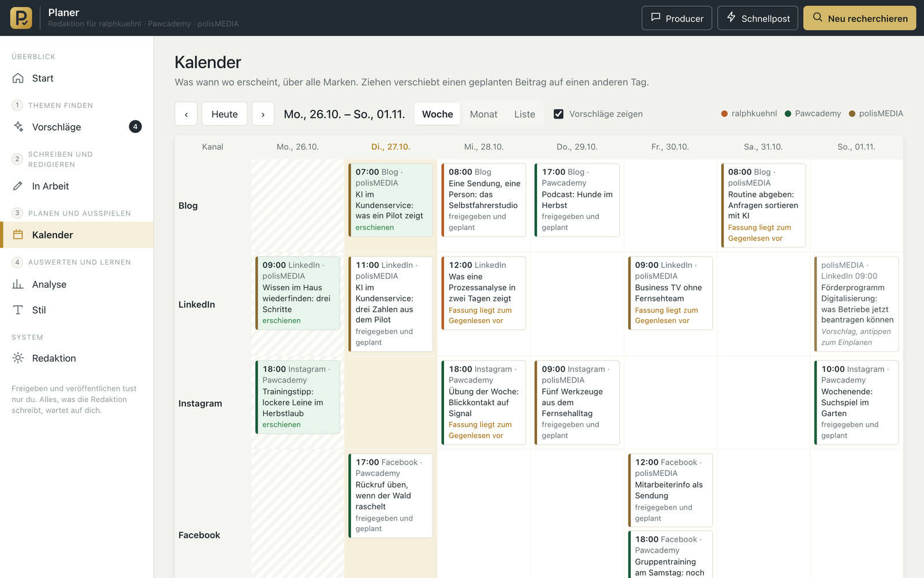Click the In Arbeit pencil icon

[x=18, y=186]
